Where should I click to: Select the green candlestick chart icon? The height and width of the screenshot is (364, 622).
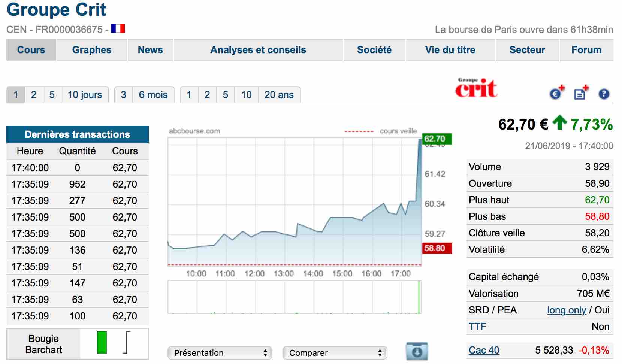click(102, 342)
